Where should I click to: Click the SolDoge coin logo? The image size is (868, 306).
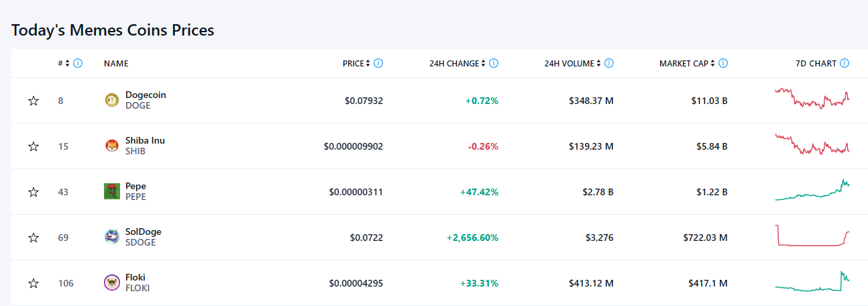(112, 238)
